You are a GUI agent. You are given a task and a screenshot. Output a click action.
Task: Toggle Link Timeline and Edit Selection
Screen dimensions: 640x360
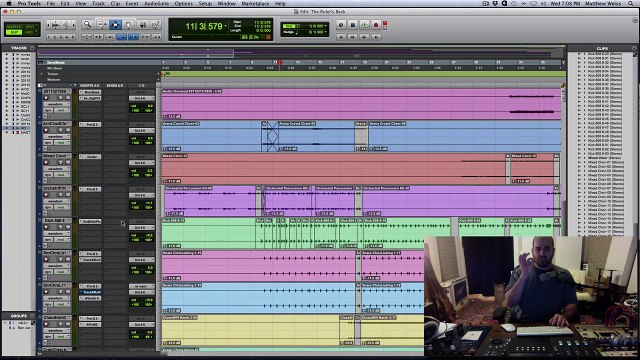point(133,37)
